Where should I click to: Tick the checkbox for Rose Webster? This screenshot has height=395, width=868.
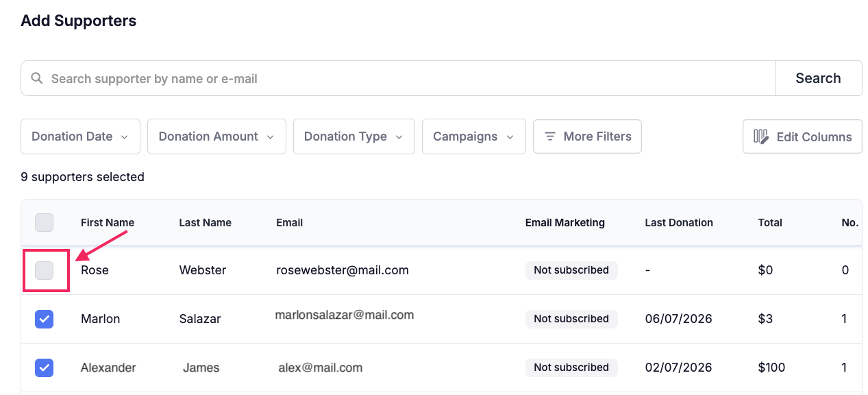tap(44, 270)
